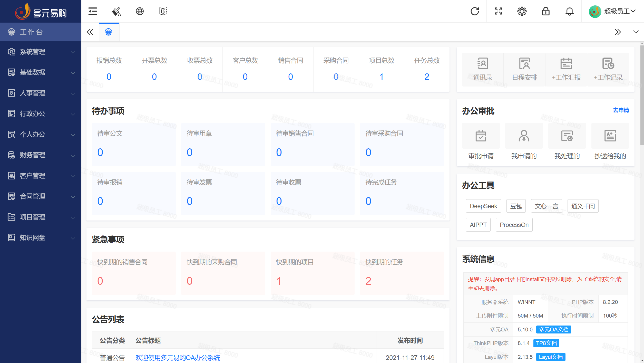Click the 去申请 link
The height and width of the screenshot is (363, 644).
(621, 110)
